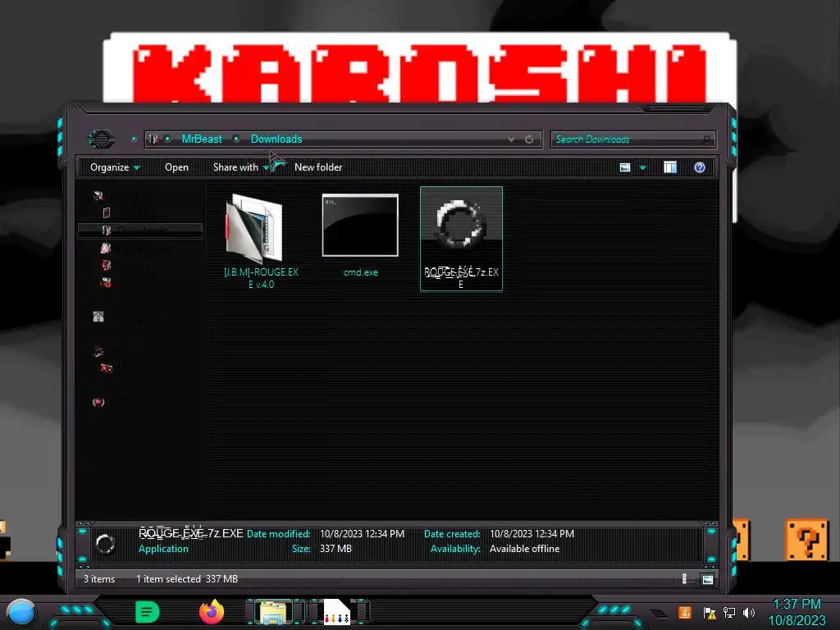The image size is (840, 630).
Task: Switch to details view via status bar icon
Action: click(685, 579)
